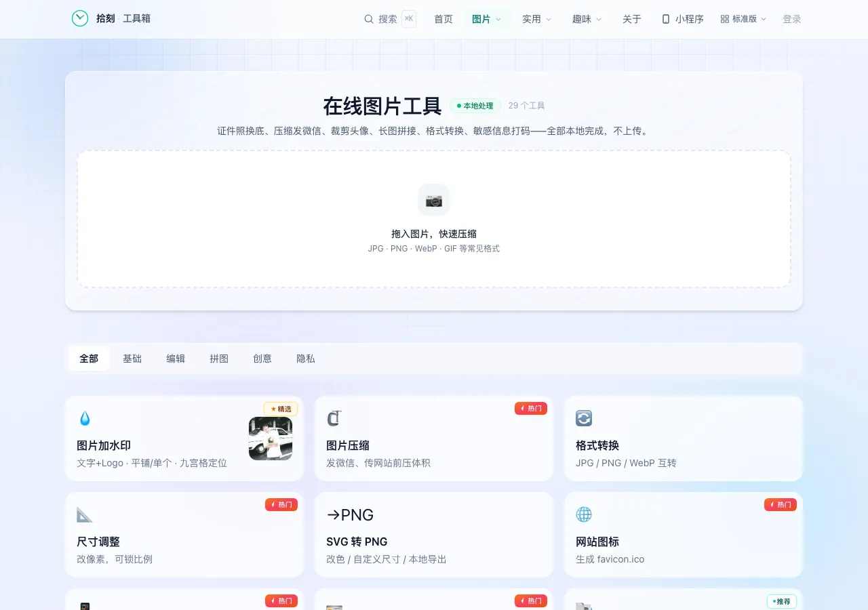Switch to the 编辑 tab
The height and width of the screenshot is (610, 868).
176,359
